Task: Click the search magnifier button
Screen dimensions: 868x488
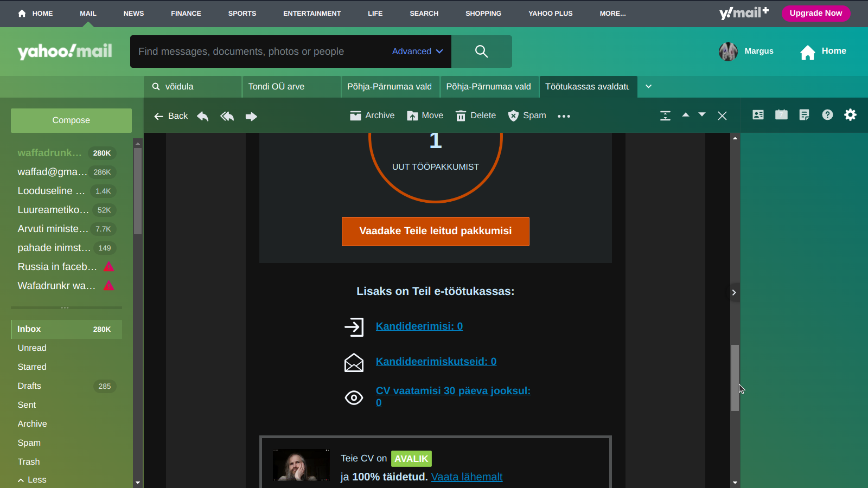Action: click(x=482, y=52)
